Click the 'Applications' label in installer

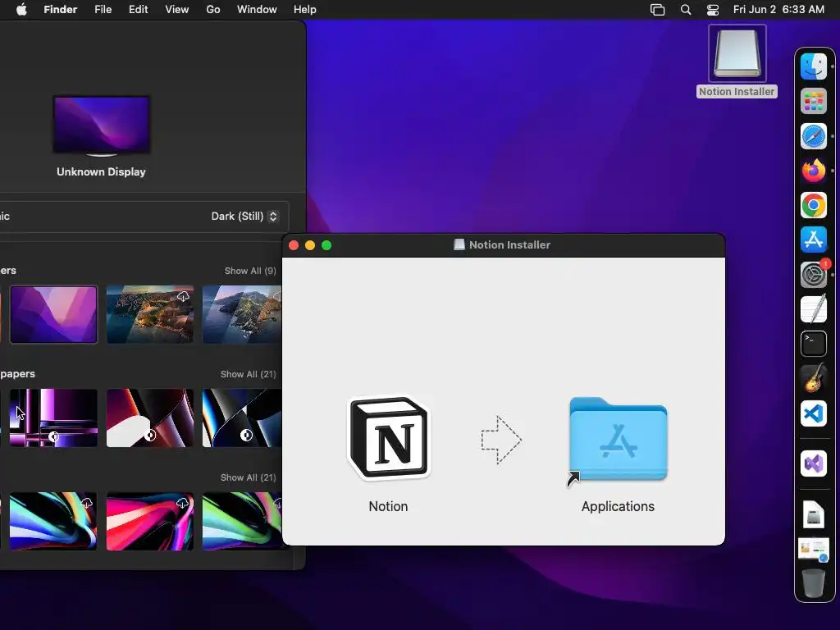(x=618, y=506)
